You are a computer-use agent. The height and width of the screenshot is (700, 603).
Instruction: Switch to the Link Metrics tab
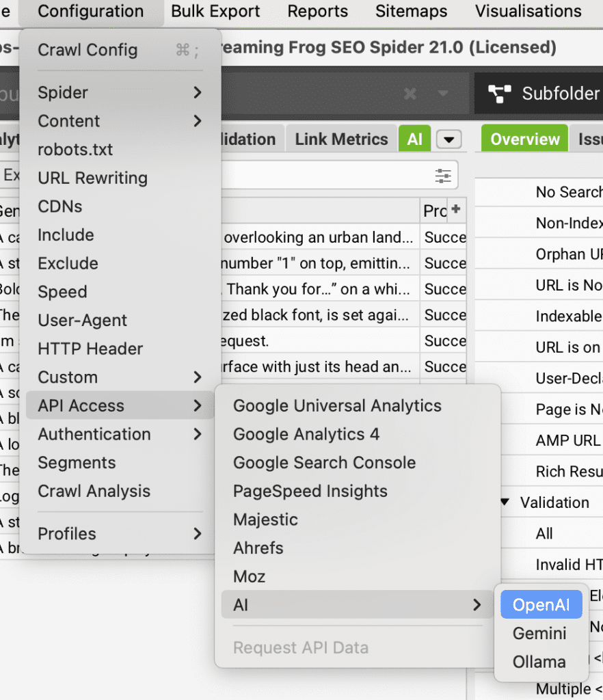[x=341, y=139]
